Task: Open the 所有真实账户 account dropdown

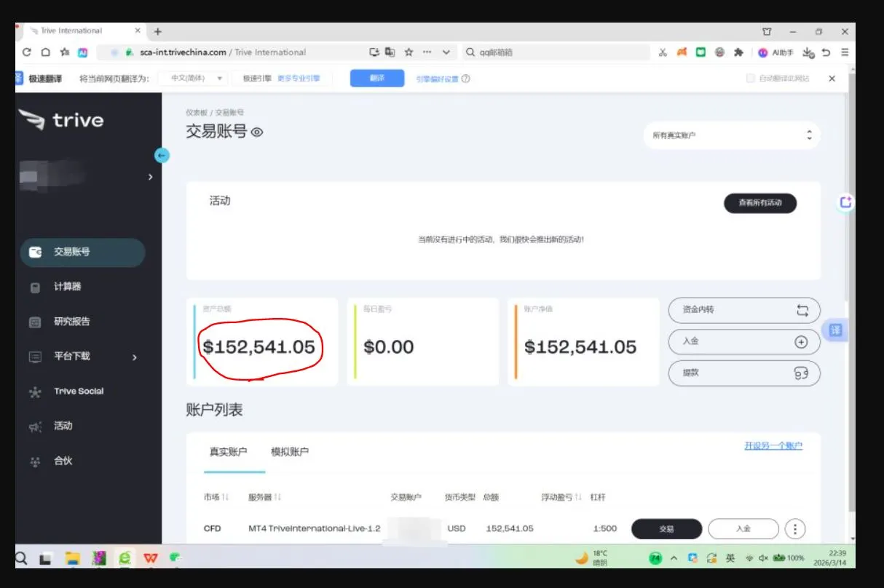Action: [x=732, y=135]
